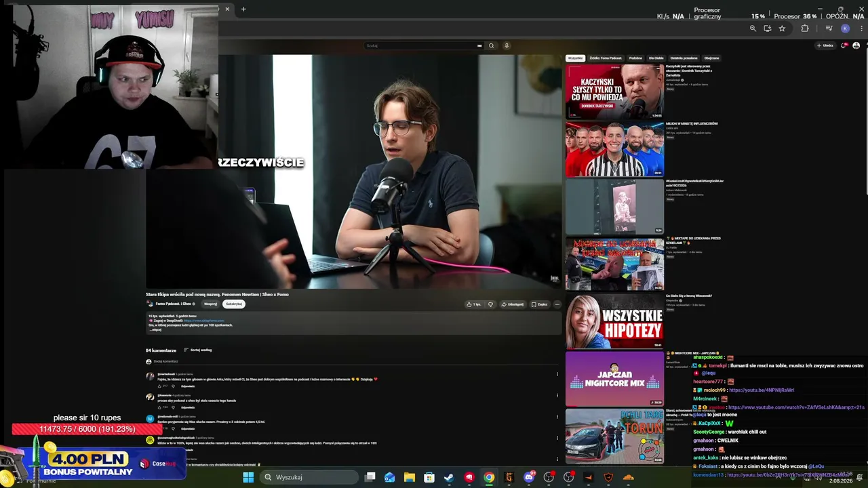The image size is (868, 488).
Task: Open the browser profile avatar K
Action: click(x=845, y=28)
